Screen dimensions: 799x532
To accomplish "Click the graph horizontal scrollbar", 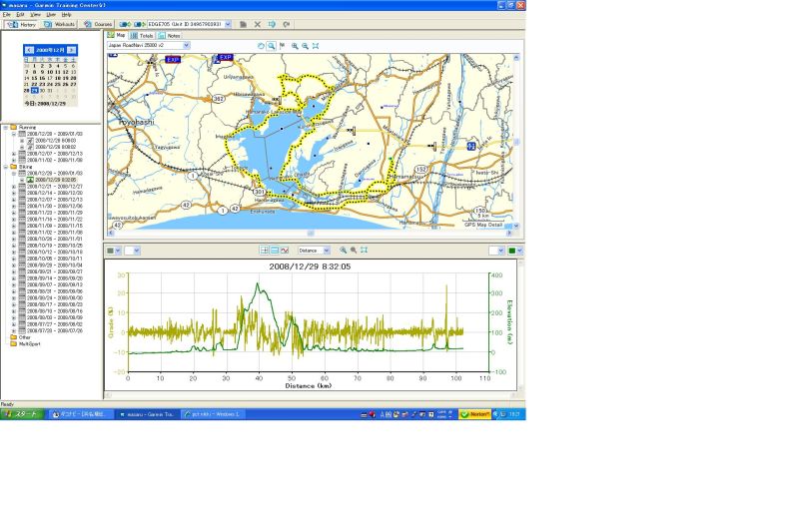I will tap(311, 395).
